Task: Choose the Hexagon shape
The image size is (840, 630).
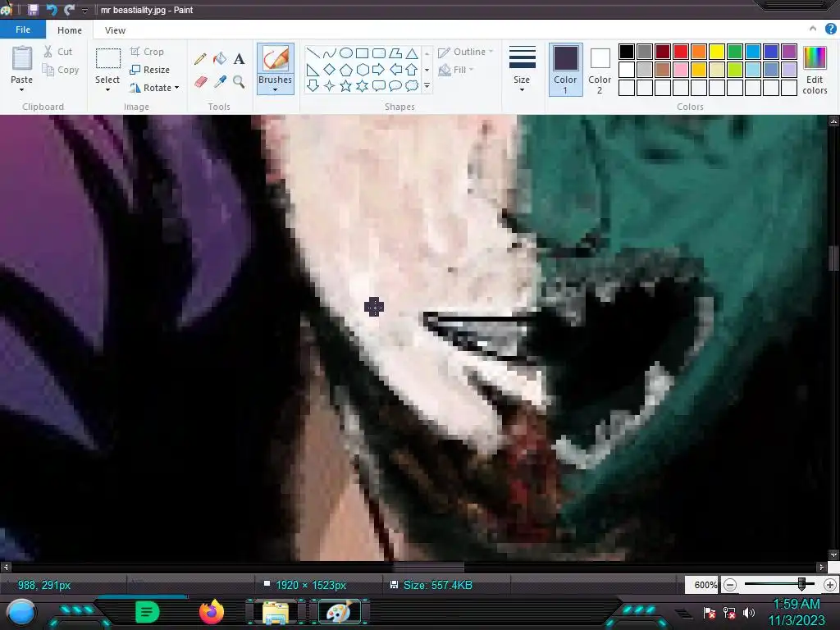Action: coord(362,70)
